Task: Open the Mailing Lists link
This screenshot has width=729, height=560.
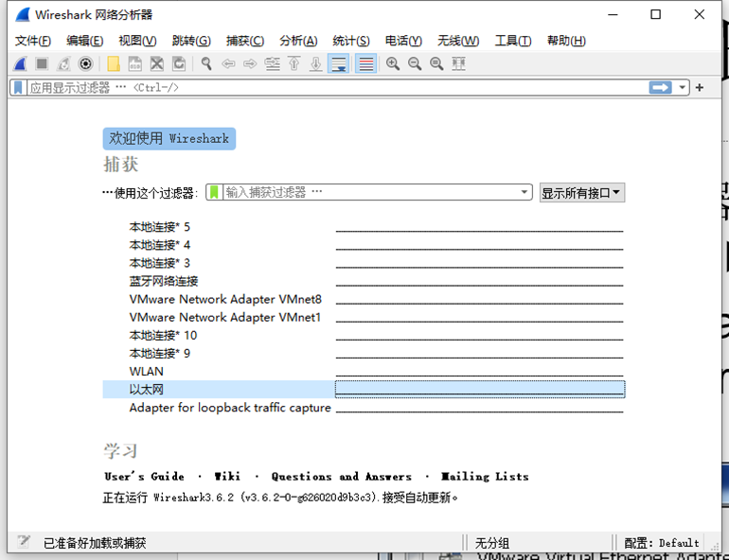Action: (x=485, y=477)
